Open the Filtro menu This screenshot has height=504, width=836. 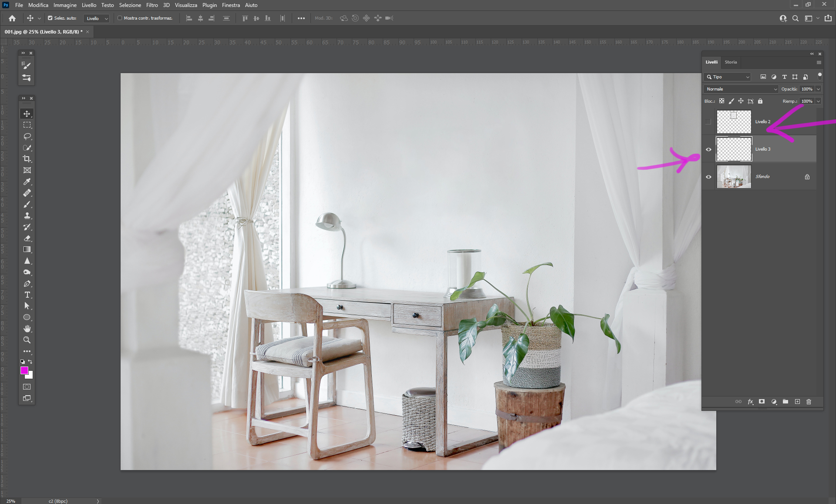[152, 5]
